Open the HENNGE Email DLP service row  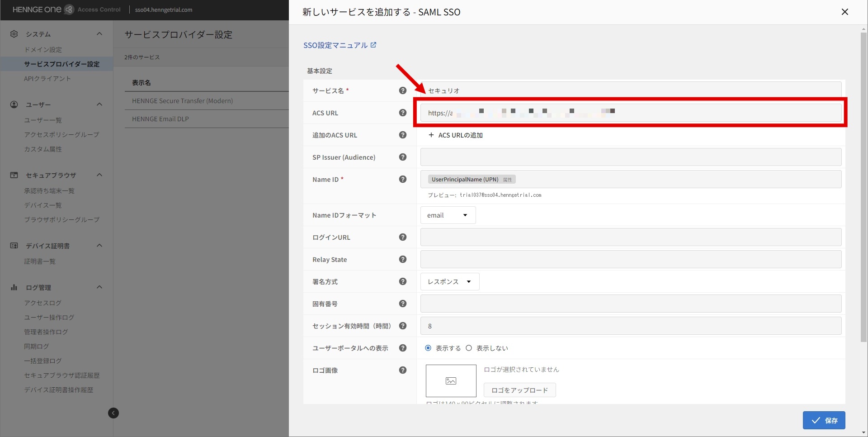[207, 119]
